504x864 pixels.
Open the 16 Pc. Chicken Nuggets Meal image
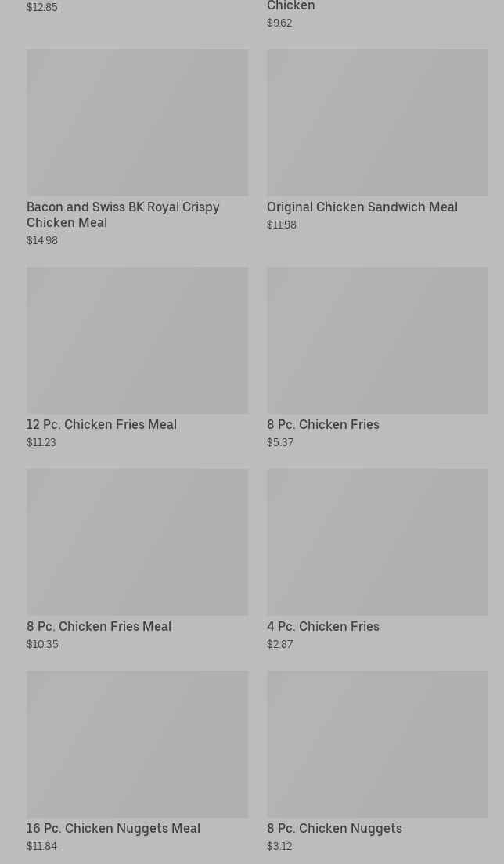137,743
